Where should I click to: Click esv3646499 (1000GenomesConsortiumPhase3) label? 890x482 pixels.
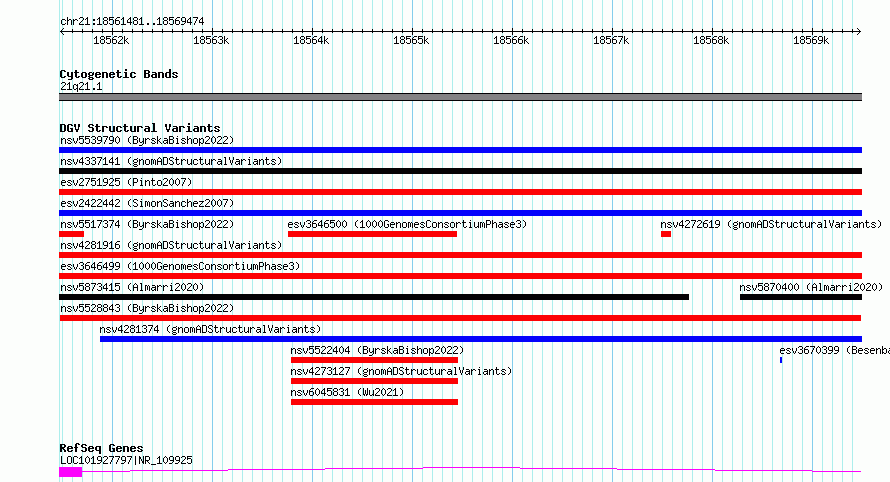pyautogui.click(x=180, y=266)
